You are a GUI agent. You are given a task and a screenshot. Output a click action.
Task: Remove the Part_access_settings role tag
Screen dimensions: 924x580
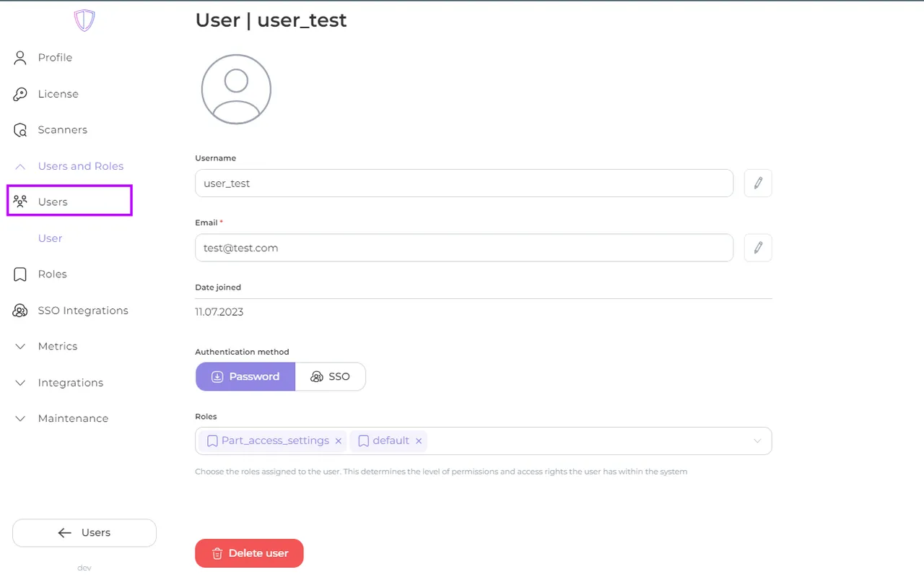(x=338, y=441)
